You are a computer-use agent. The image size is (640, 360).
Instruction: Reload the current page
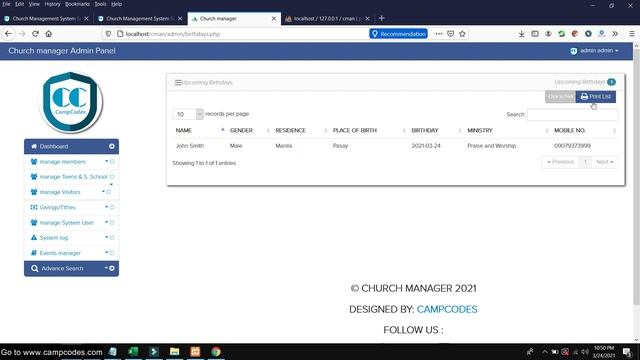(36, 34)
